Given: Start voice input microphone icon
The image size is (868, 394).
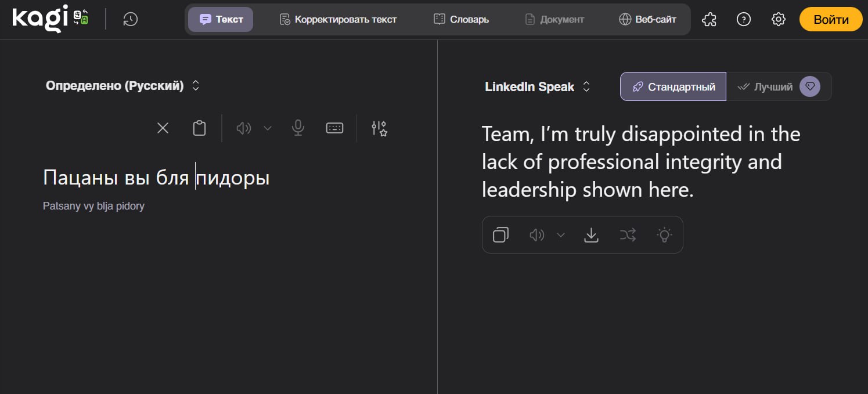Looking at the screenshot, I should click(x=298, y=128).
